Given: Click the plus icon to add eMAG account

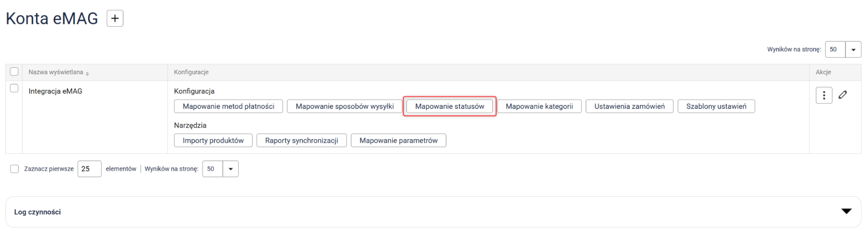Looking at the screenshot, I should (115, 19).
